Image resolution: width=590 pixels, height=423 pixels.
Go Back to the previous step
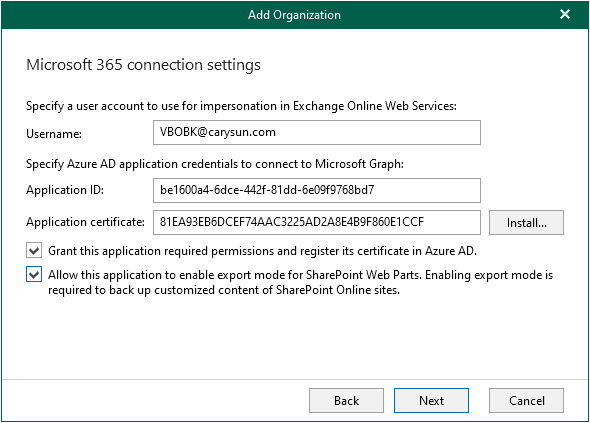346,400
